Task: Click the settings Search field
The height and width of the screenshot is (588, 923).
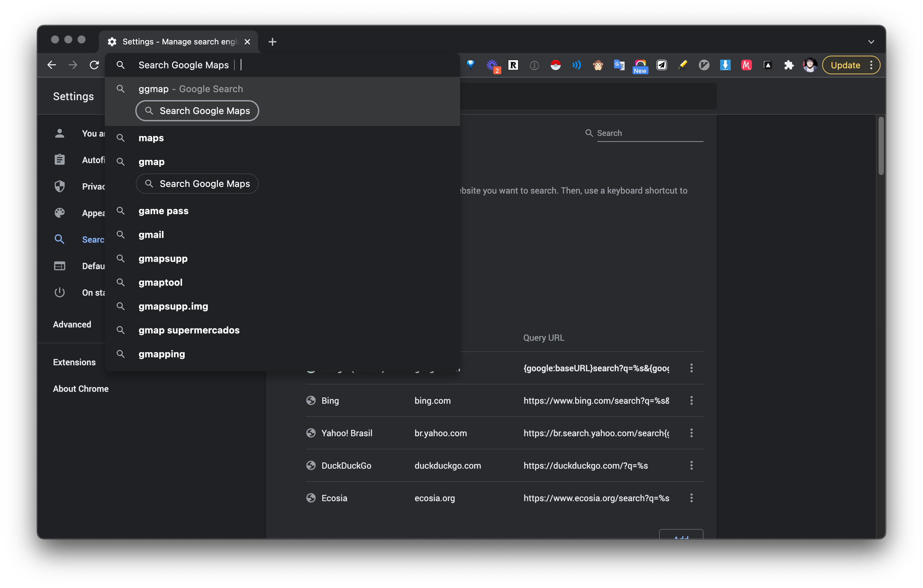Action: pyautogui.click(x=649, y=133)
